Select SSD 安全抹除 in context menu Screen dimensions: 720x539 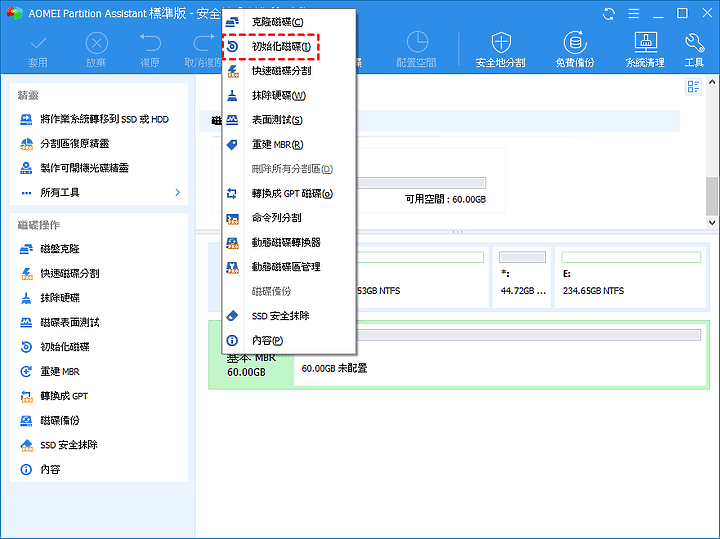click(289, 316)
